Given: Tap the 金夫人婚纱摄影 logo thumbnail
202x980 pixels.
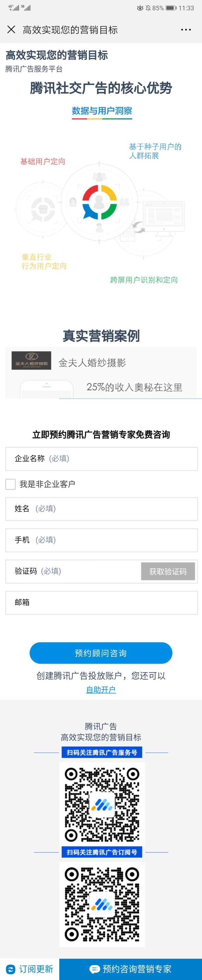Looking at the screenshot, I should click(31, 361).
